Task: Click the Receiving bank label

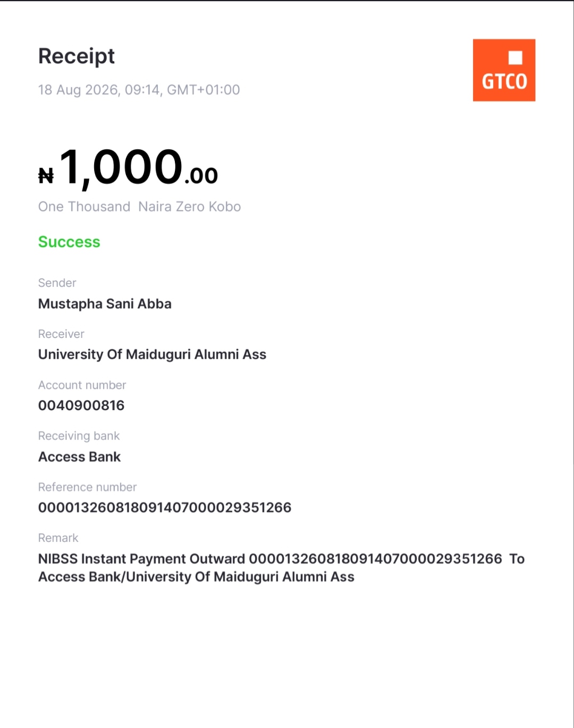Action: tap(79, 436)
